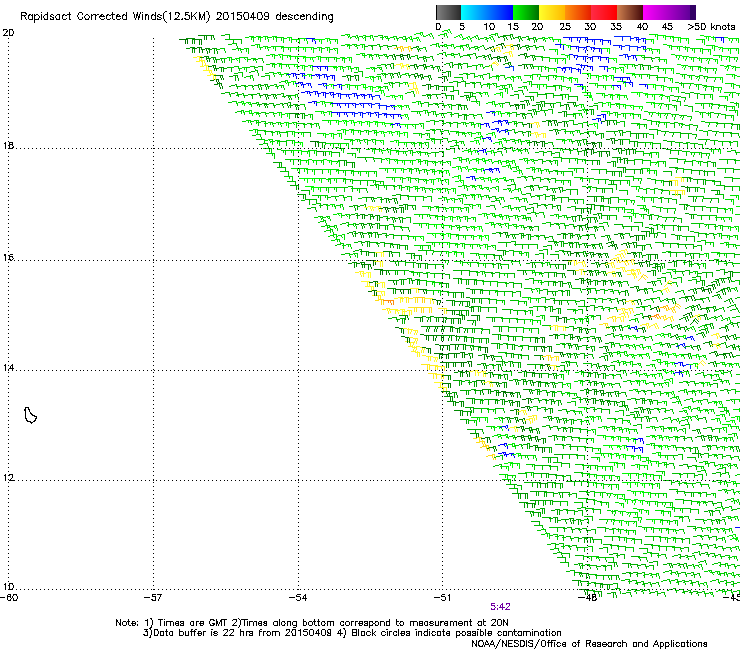This screenshot has width=740, height=650.
Task: Click the brown 35-40 knots color swatch
Action: point(630,12)
